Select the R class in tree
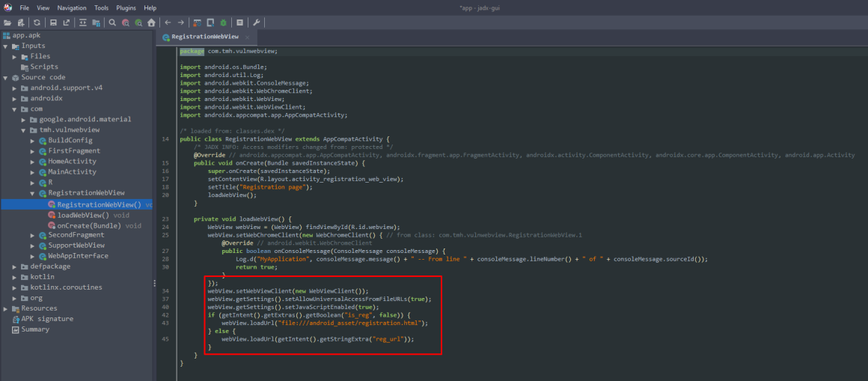Screen dimensions: 868x381 tap(46, 183)
